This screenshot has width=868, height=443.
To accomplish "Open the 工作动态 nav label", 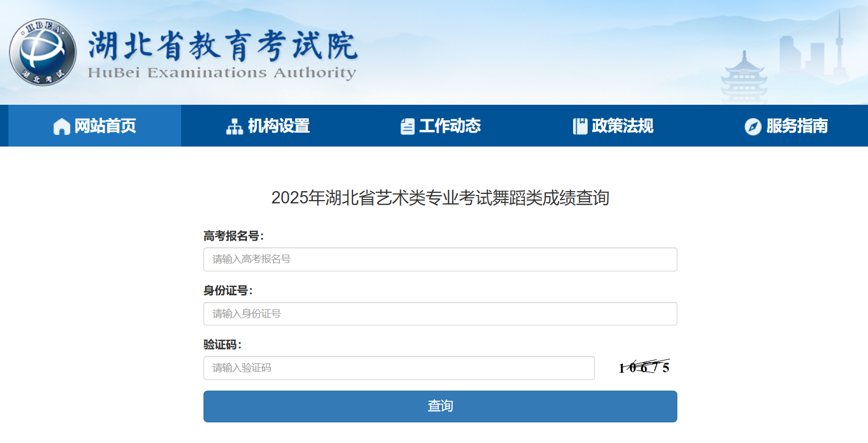I will click(x=450, y=126).
